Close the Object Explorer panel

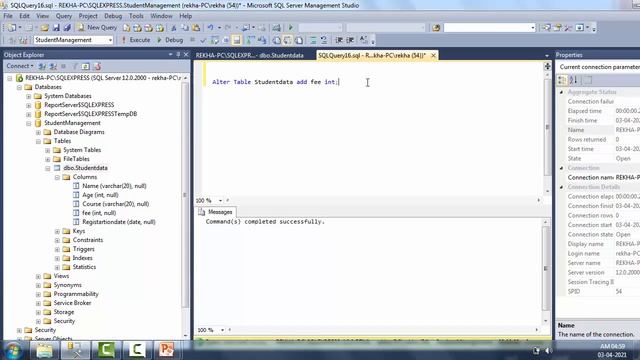tap(186, 54)
